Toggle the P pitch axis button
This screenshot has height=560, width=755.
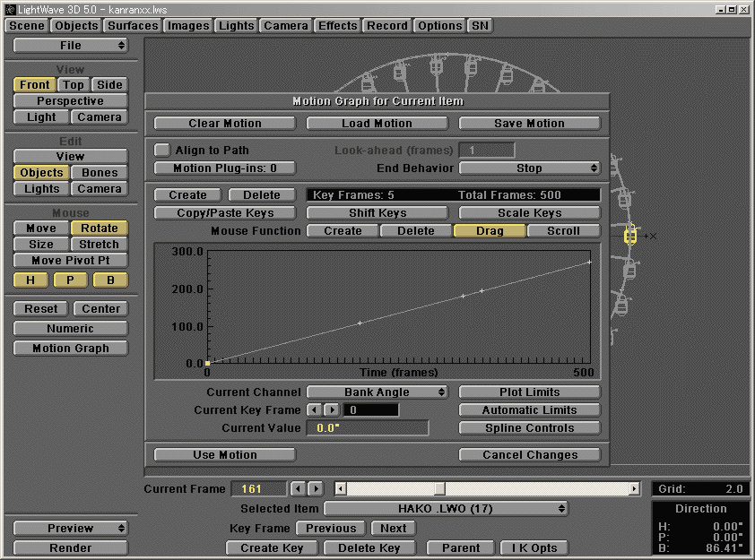coord(70,280)
